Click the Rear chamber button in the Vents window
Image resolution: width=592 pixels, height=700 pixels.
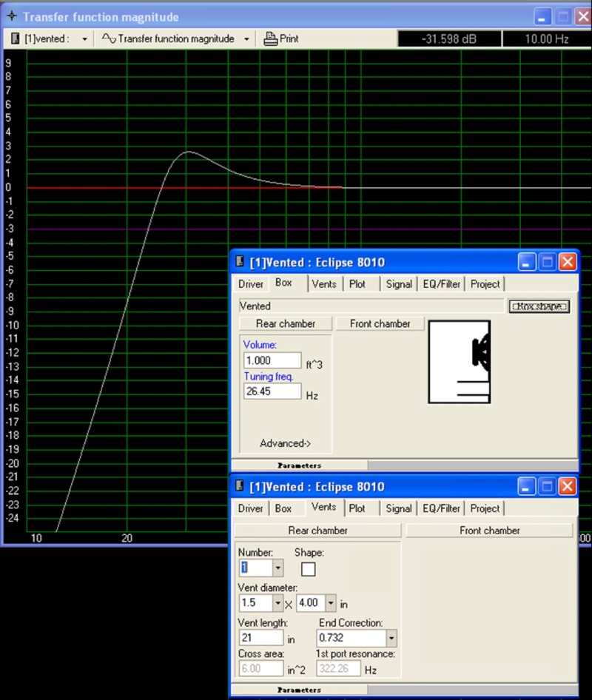[x=318, y=531]
